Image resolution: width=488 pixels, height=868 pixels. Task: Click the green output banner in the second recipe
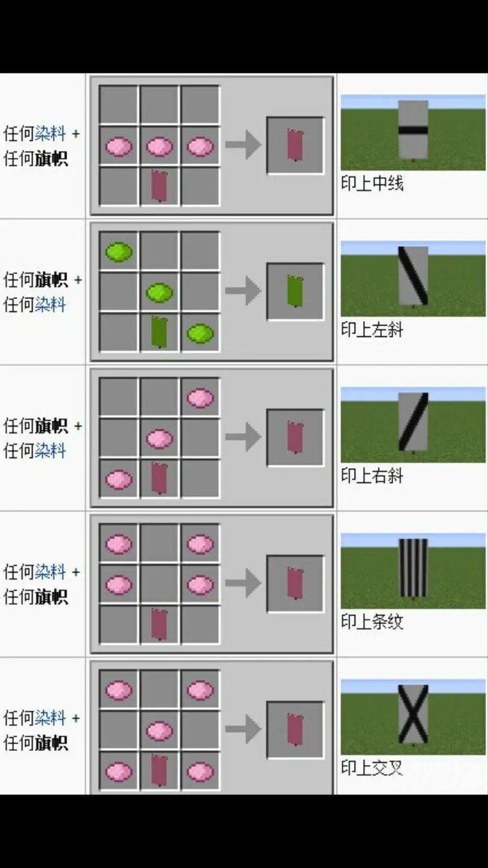pyautogui.click(x=295, y=291)
